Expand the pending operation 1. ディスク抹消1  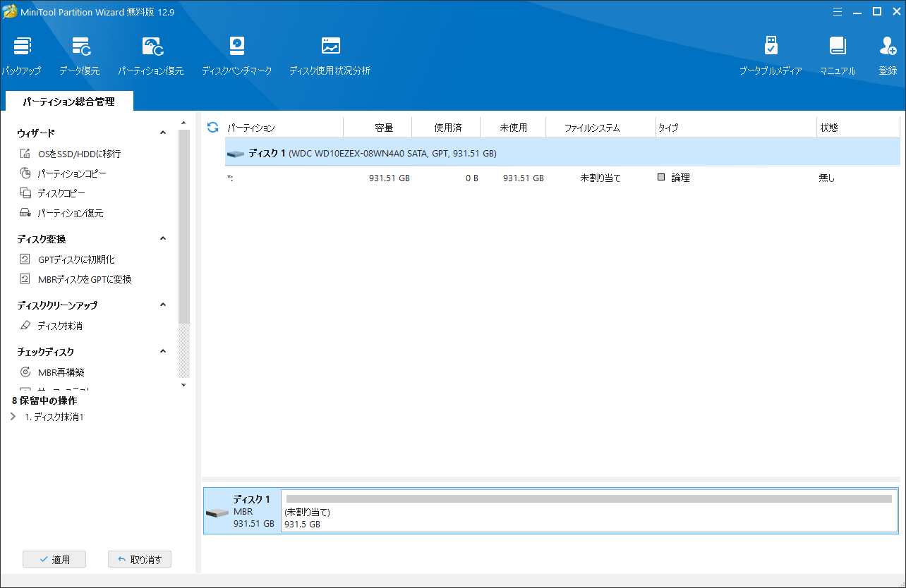pos(13,417)
